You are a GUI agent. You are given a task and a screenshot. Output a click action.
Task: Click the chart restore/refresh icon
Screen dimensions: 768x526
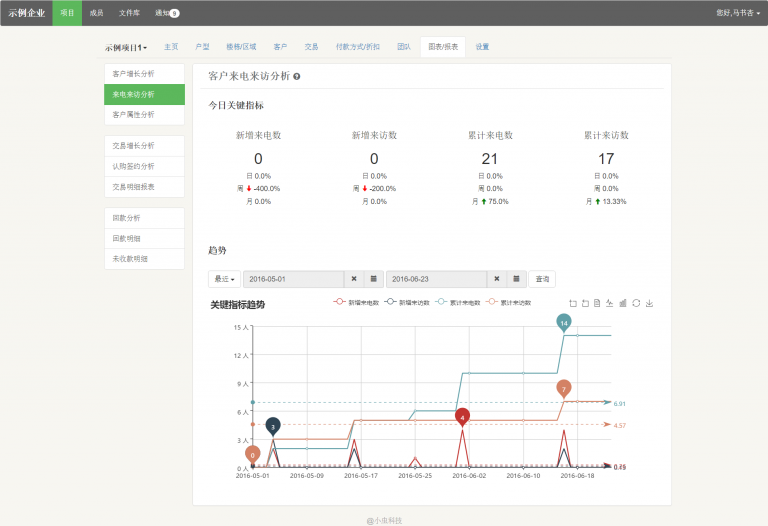[636, 303]
